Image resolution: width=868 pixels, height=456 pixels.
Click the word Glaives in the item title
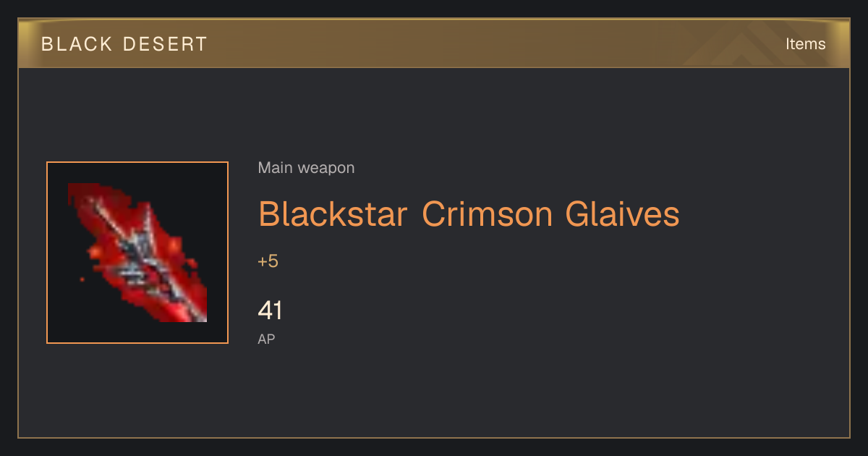(623, 214)
